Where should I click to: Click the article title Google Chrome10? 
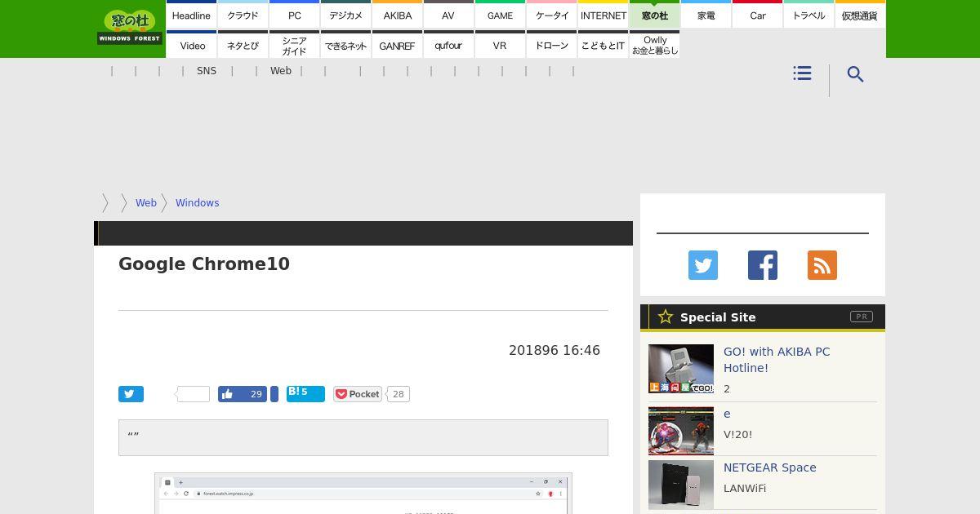(x=204, y=264)
